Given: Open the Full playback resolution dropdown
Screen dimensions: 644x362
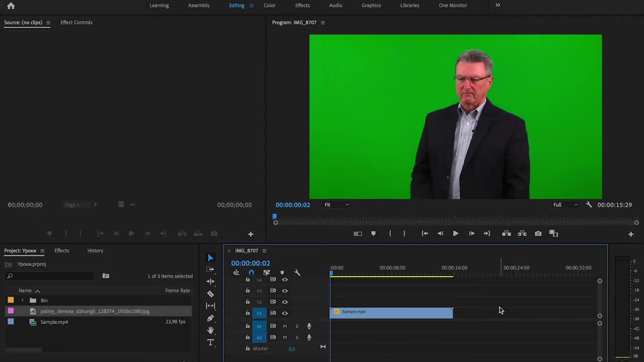Looking at the screenshot, I should tap(566, 205).
